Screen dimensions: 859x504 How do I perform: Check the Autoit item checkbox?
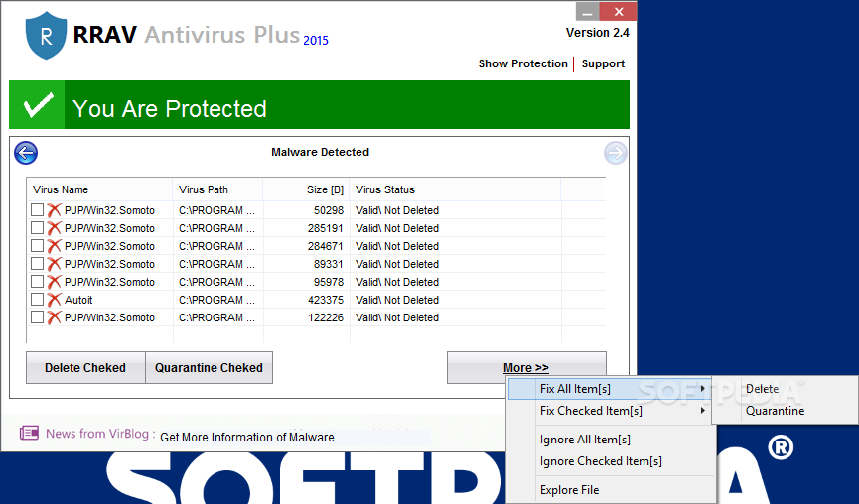point(37,300)
